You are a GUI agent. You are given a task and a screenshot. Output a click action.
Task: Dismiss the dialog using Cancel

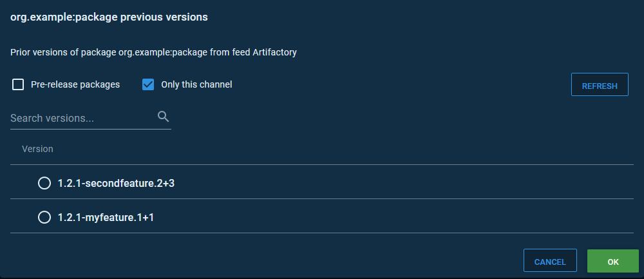click(550, 262)
